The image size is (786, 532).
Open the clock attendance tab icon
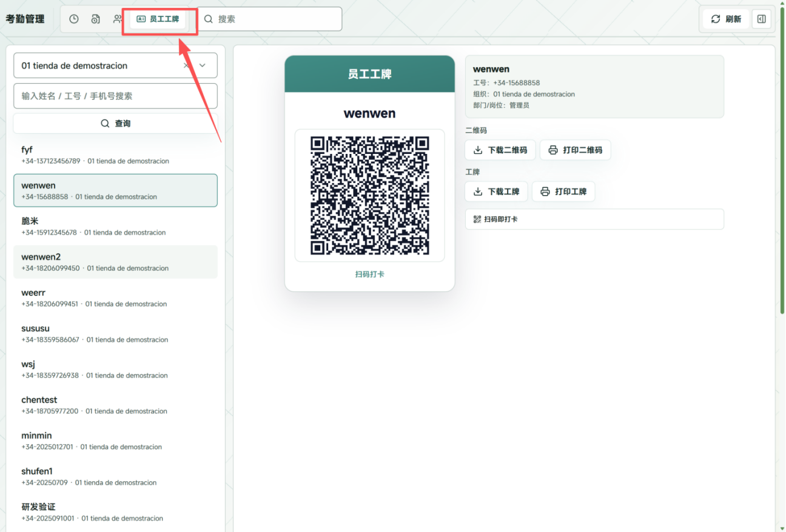coord(74,19)
